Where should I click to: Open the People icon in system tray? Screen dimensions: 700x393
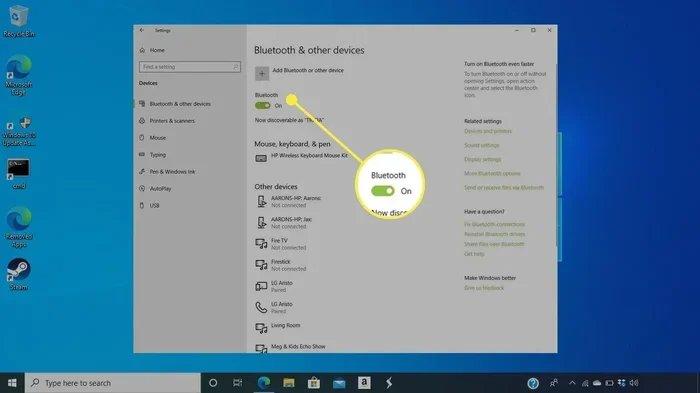coord(554,383)
